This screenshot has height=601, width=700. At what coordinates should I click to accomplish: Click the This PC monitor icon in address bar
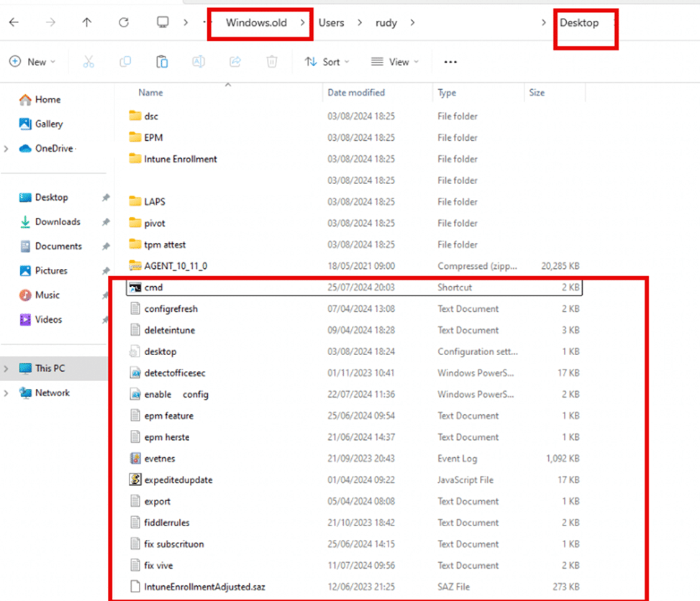coord(163,22)
